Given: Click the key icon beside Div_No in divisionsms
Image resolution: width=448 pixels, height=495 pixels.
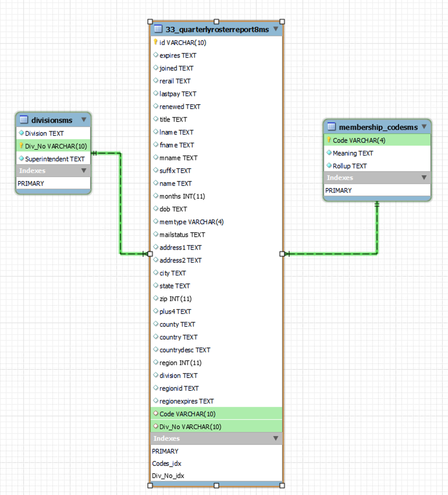Looking at the screenshot, I should click(x=21, y=146).
